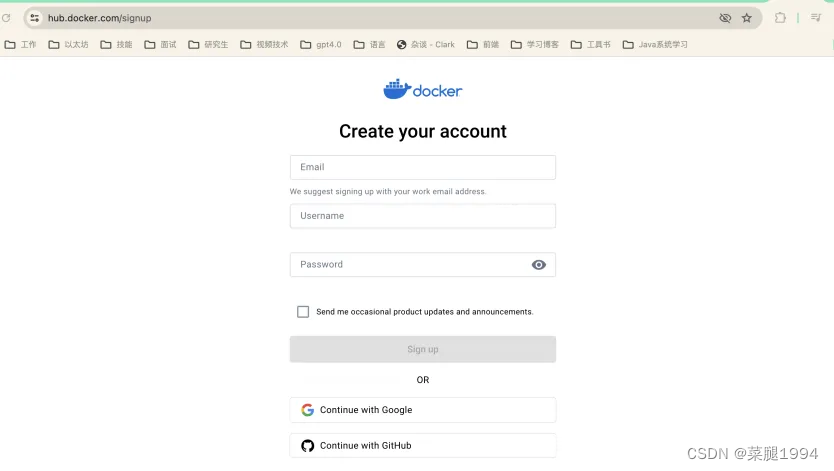Click the Username input field

pos(422,216)
